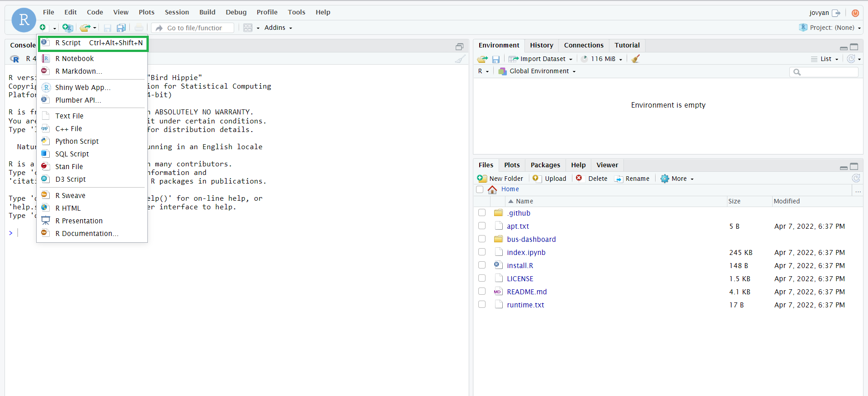Open the 116 MiB memory dropdown
868x396 pixels.
pos(602,59)
